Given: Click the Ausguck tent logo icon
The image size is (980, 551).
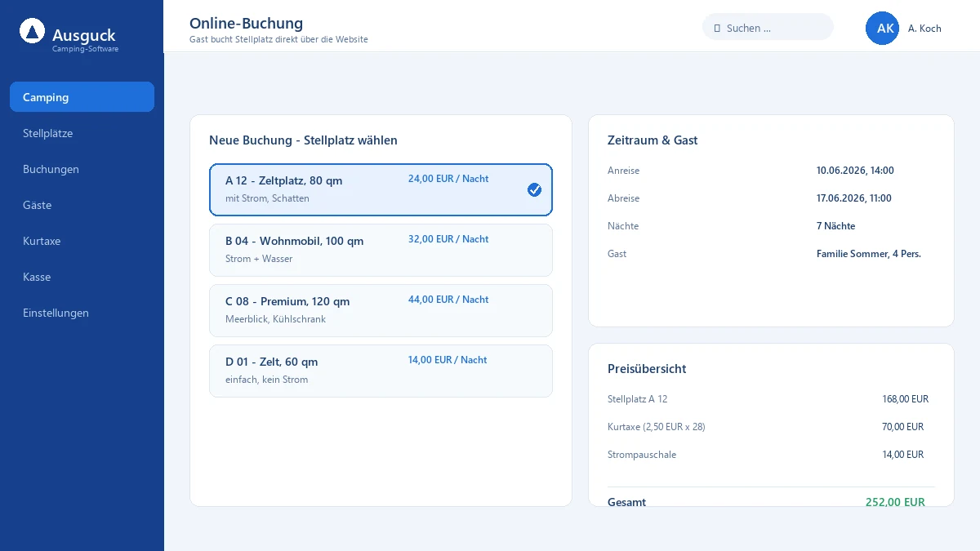Looking at the screenshot, I should pyautogui.click(x=32, y=31).
